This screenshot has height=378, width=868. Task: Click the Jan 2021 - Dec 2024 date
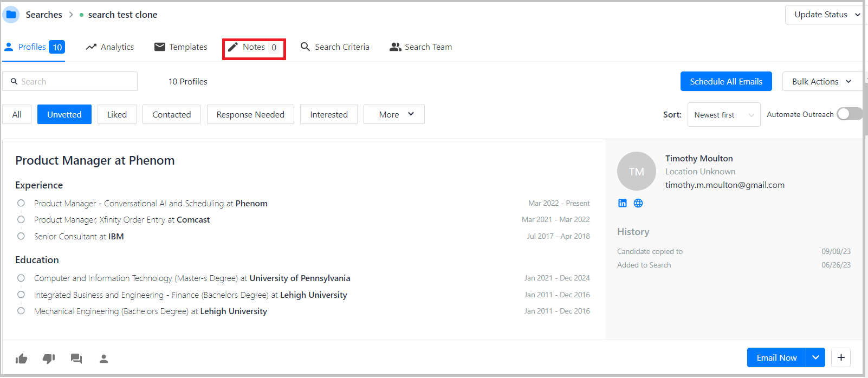click(x=557, y=278)
